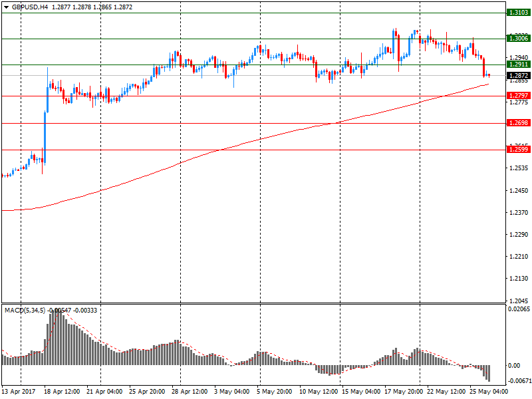This screenshot has width=532, height=399.
Task: Click the 22 May 12:00 time label
Action: tap(446, 391)
